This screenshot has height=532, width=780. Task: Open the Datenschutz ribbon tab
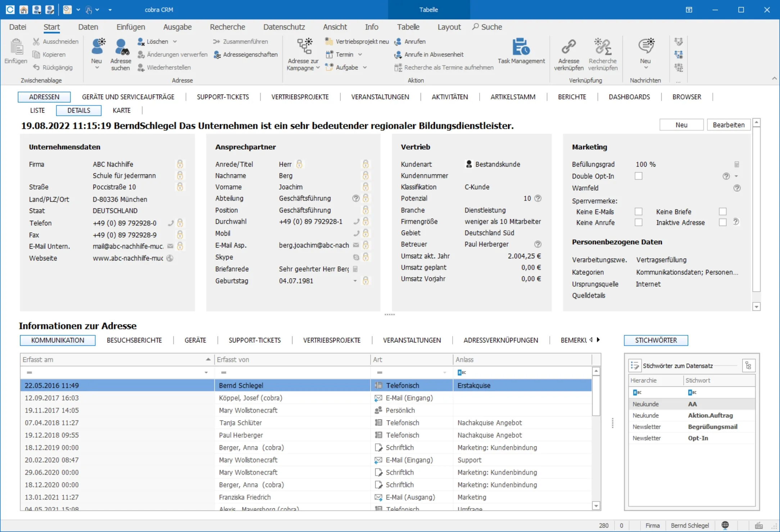pyautogui.click(x=284, y=27)
